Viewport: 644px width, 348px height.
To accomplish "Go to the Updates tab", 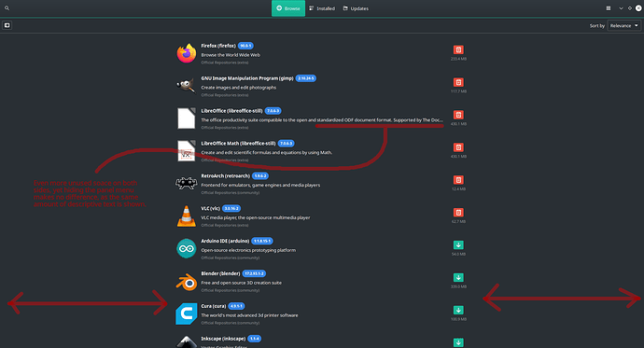I will tap(356, 8).
